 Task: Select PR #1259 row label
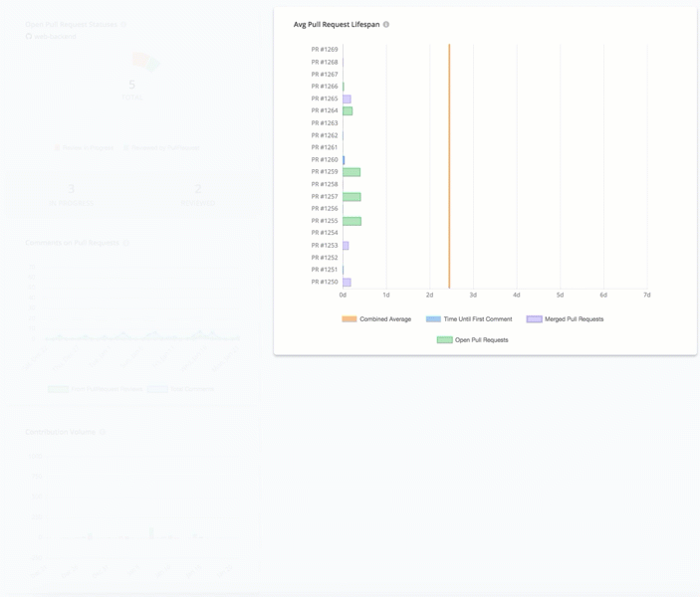click(x=325, y=172)
